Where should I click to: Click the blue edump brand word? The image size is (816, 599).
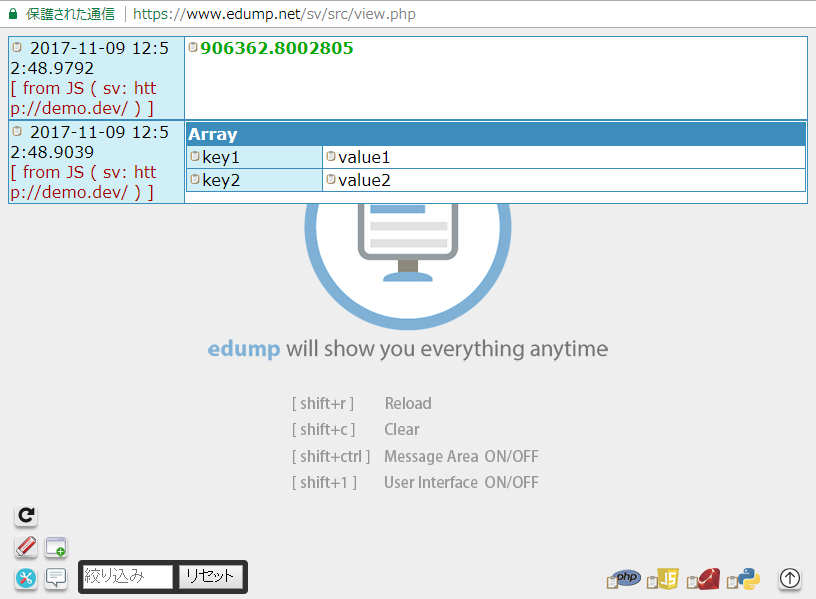244,349
